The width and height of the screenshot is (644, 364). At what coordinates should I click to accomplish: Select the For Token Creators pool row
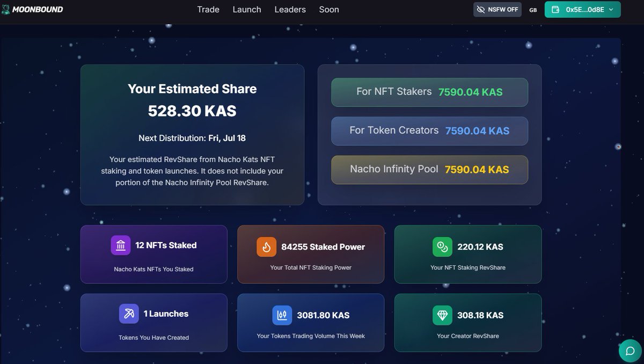[429, 131]
